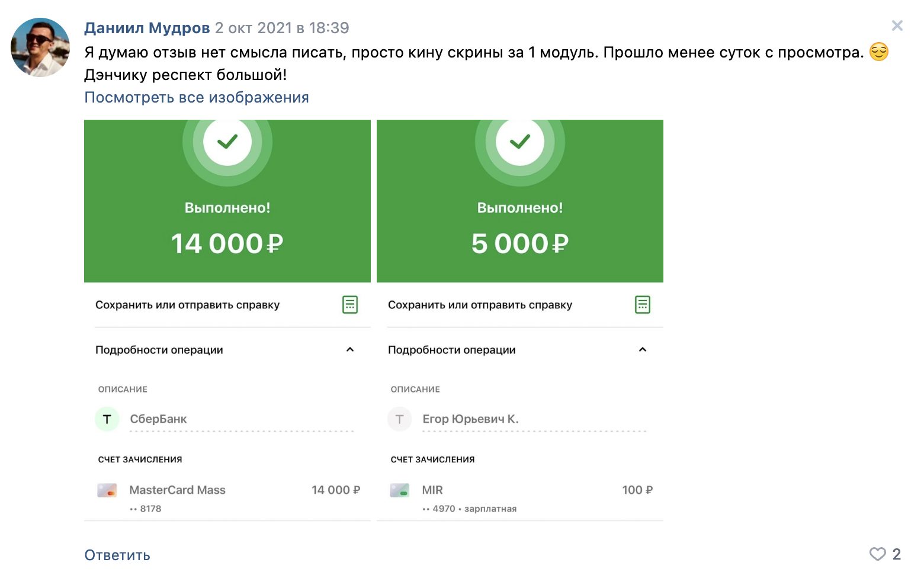924x575 pixels.
Task: Click the smiling emoji in the comment text
Action: [879, 52]
